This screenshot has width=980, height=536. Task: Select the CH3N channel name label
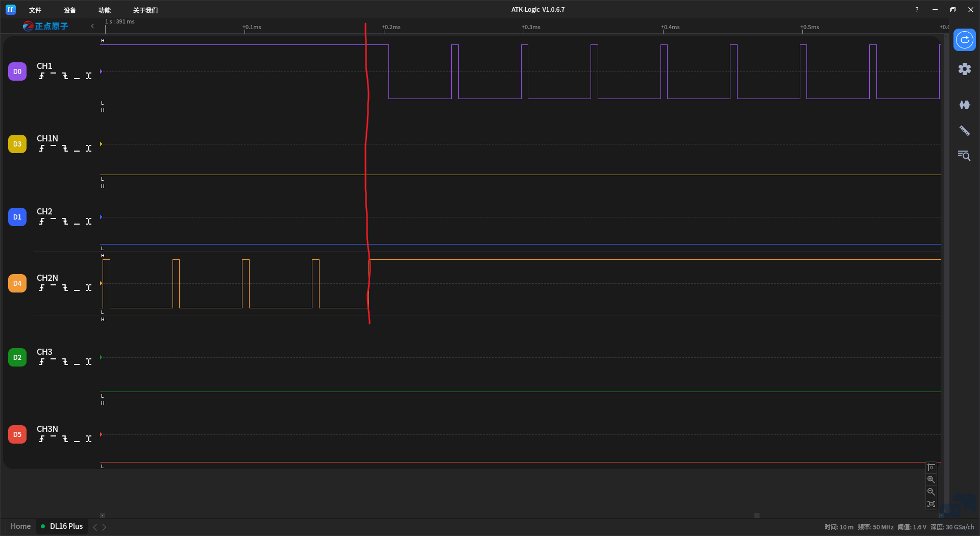[47, 429]
